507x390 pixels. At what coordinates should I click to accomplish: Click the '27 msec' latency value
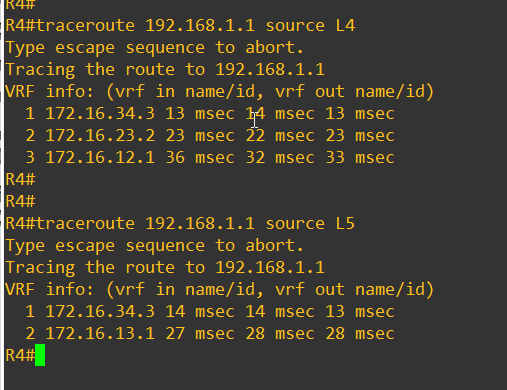pyautogui.click(x=200, y=333)
